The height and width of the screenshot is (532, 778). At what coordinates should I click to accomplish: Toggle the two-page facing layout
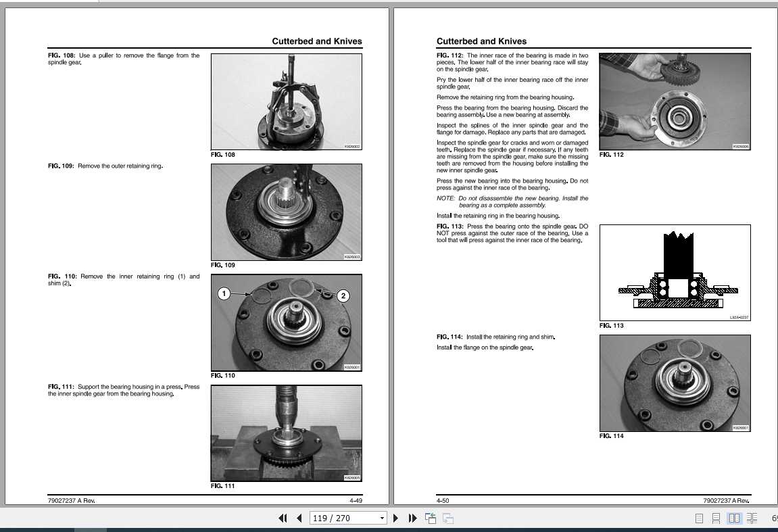pyautogui.click(x=735, y=518)
